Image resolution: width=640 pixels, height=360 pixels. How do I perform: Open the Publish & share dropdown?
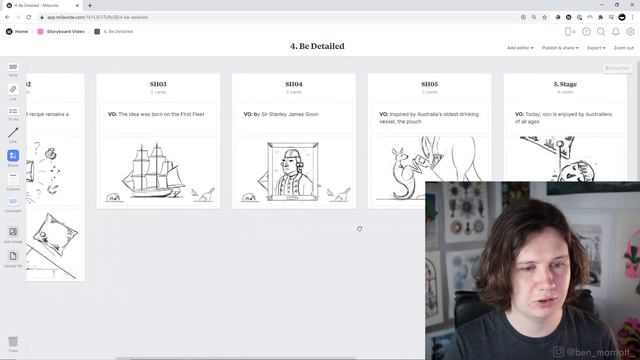coord(560,48)
